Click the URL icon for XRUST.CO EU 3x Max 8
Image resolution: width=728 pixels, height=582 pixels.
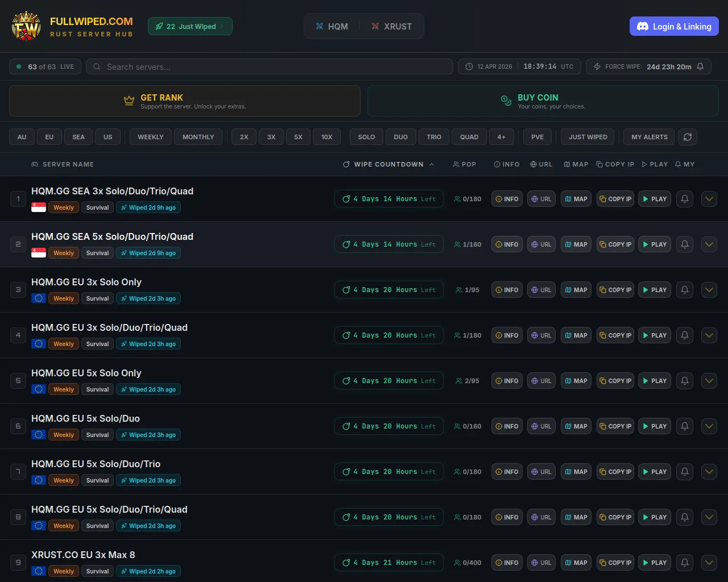click(x=541, y=563)
